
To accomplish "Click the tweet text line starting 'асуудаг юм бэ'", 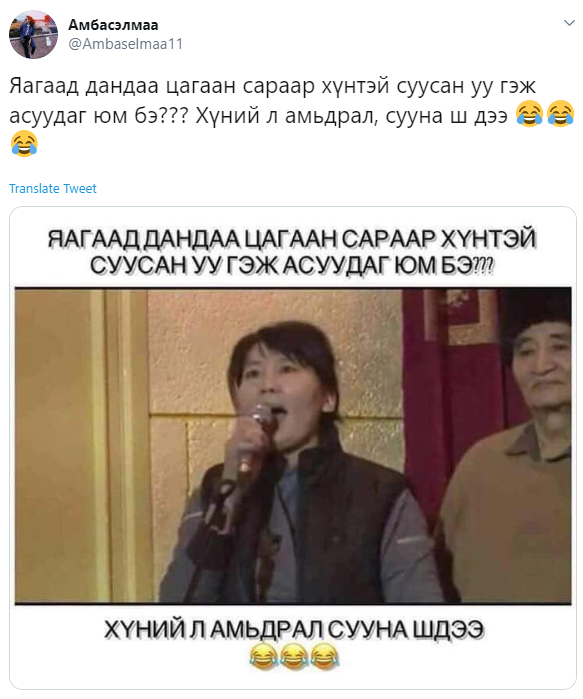I will (x=259, y=115).
